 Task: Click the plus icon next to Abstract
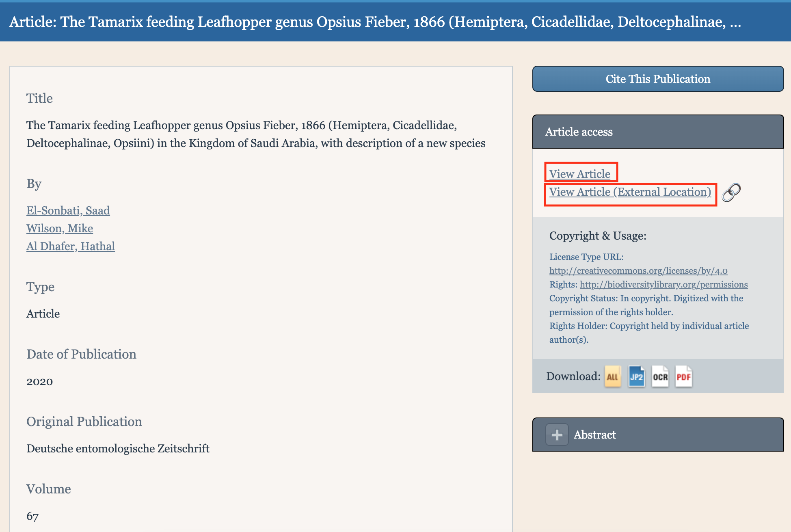[557, 435]
